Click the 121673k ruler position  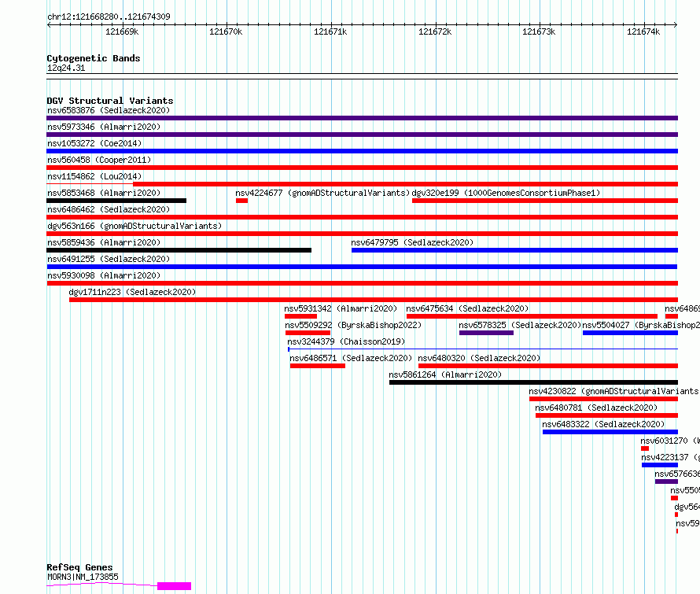coord(539,31)
